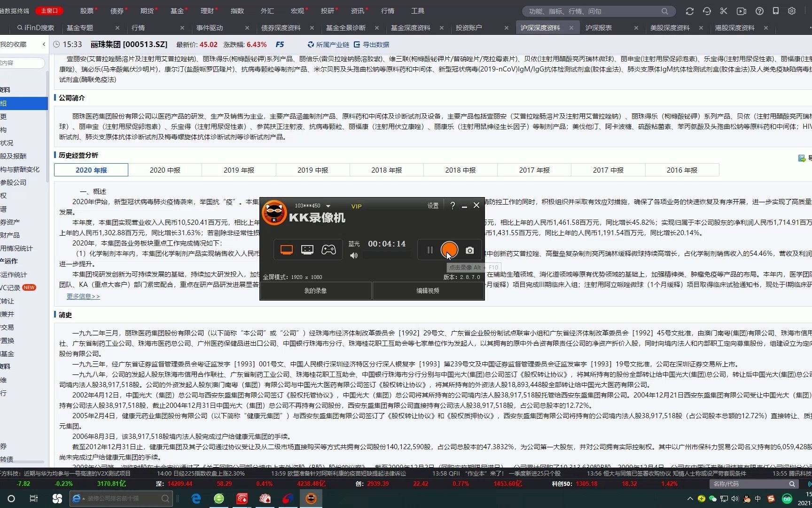Click the orange record button in KK recorder
812x508 pixels.
click(449, 250)
